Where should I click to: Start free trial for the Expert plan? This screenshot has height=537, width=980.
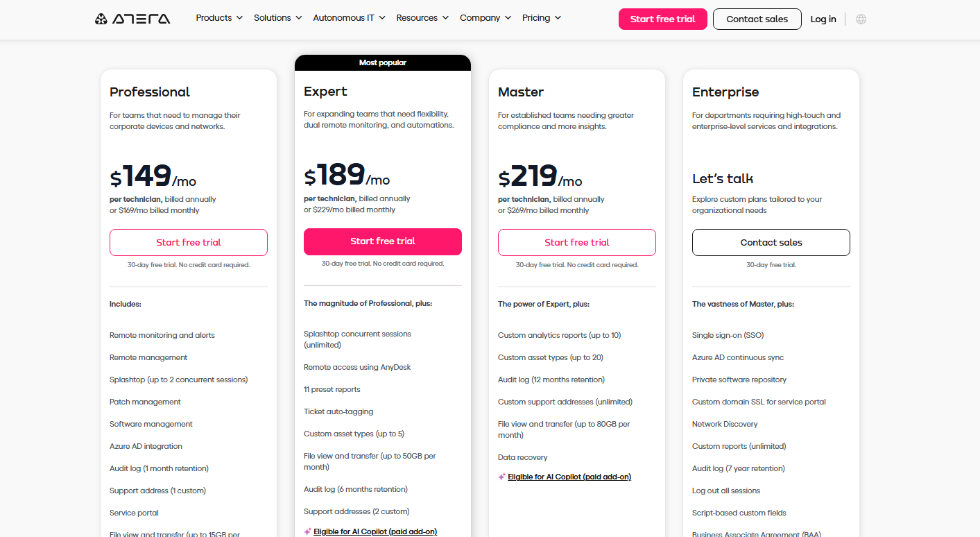coord(382,241)
